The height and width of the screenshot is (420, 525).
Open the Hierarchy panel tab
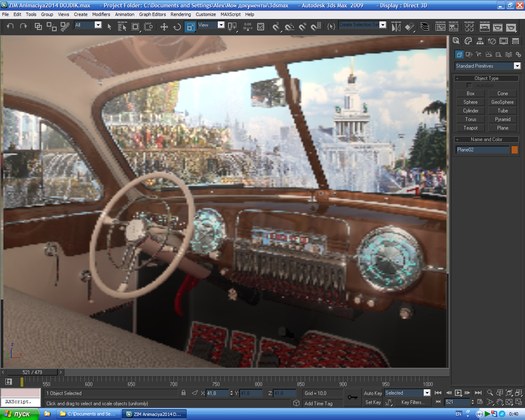tap(480, 41)
